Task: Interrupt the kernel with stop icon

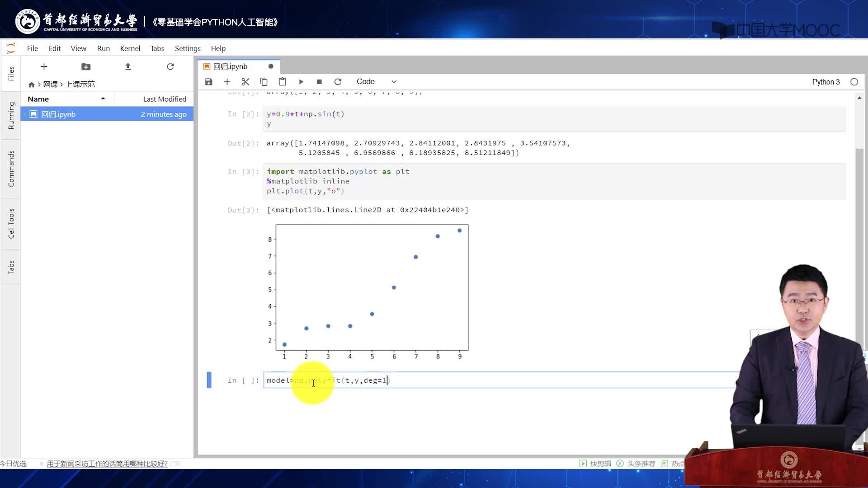Action: click(x=319, y=82)
